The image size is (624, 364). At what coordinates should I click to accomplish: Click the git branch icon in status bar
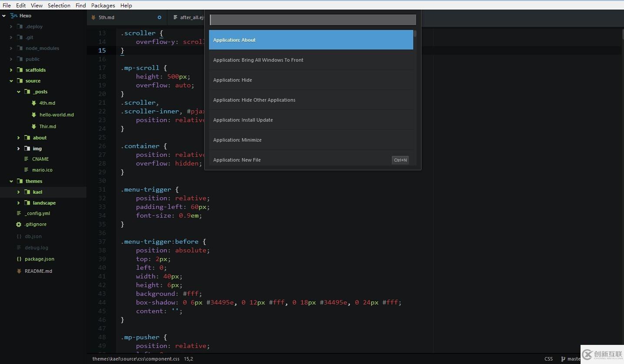click(x=563, y=359)
